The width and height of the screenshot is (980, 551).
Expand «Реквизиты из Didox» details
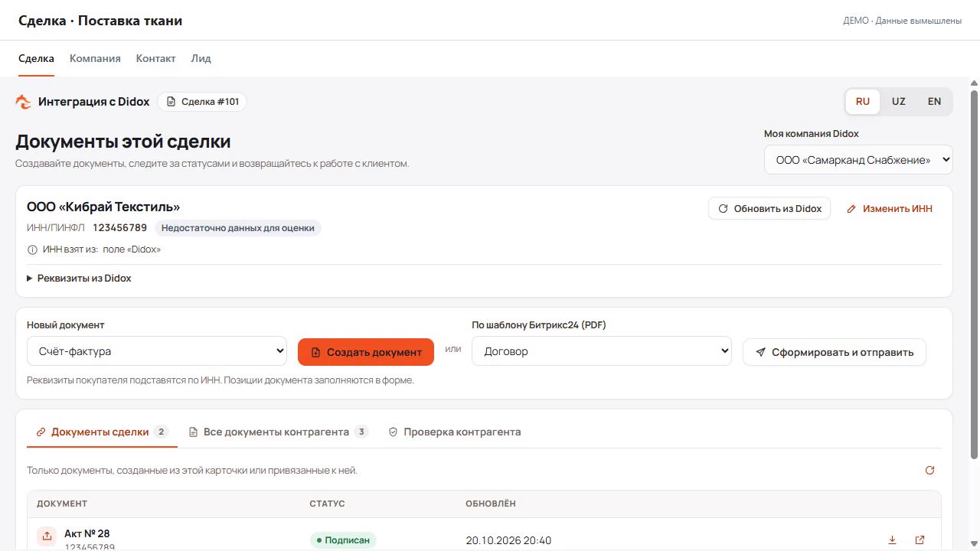pyautogui.click(x=80, y=279)
